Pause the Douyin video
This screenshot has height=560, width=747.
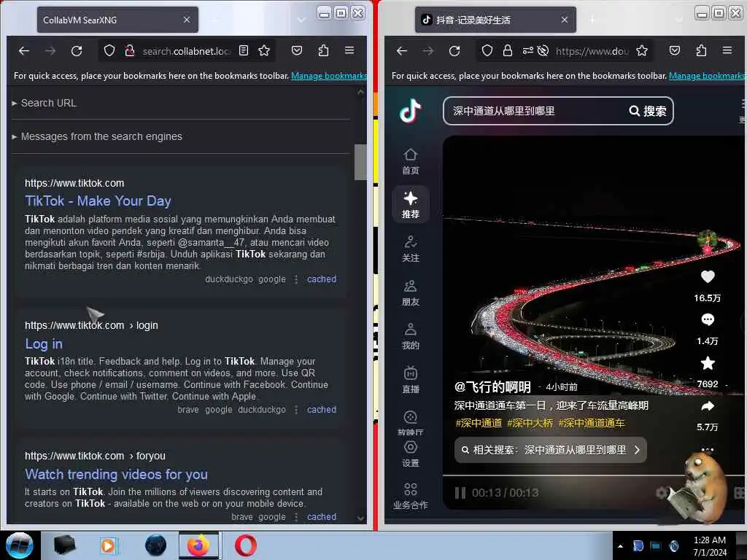pos(460,493)
